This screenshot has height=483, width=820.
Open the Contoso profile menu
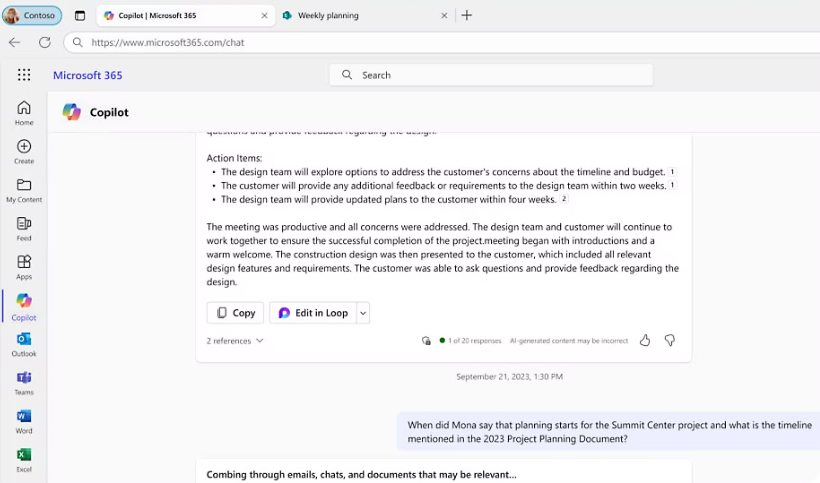(32, 15)
